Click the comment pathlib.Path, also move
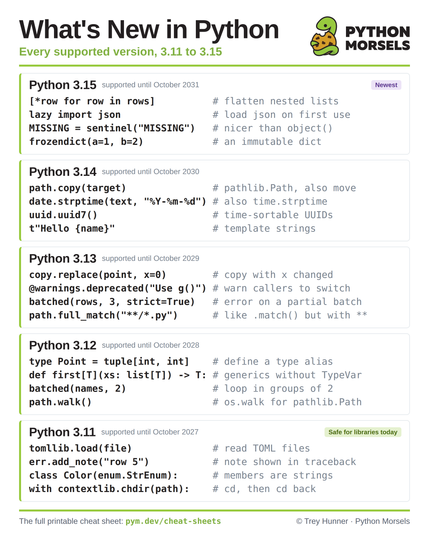Image resolution: width=429 pixels, height=536 pixels. 284,188
